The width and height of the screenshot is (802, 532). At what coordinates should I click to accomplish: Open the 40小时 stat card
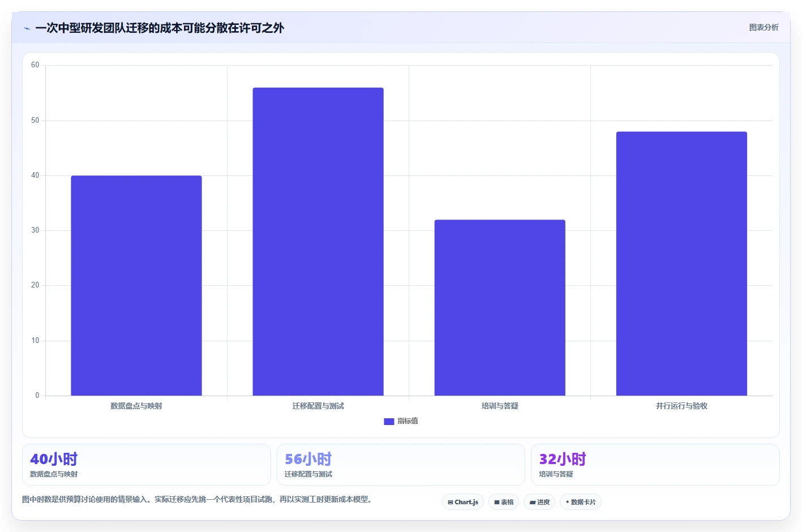pos(147,465)
